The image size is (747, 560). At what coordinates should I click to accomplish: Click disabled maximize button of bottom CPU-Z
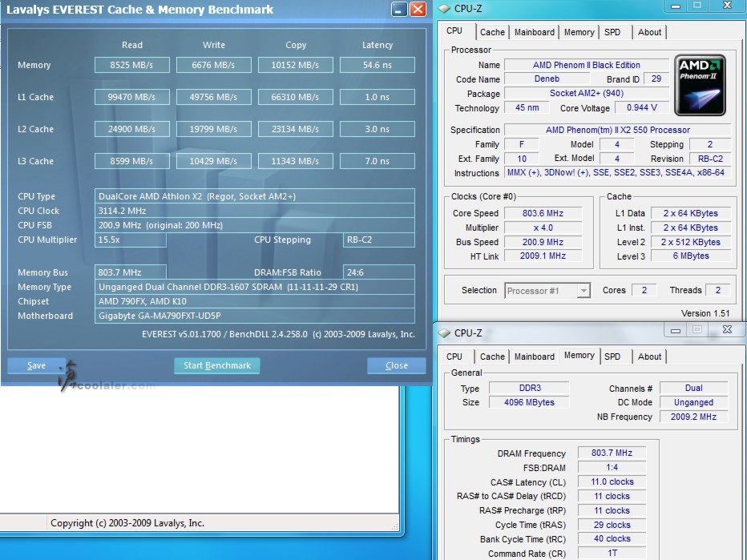tap(697, 329)
